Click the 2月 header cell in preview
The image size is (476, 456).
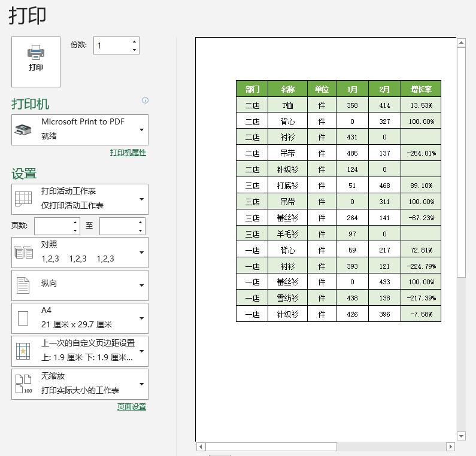pyautogui.click(x=384, y=89)
